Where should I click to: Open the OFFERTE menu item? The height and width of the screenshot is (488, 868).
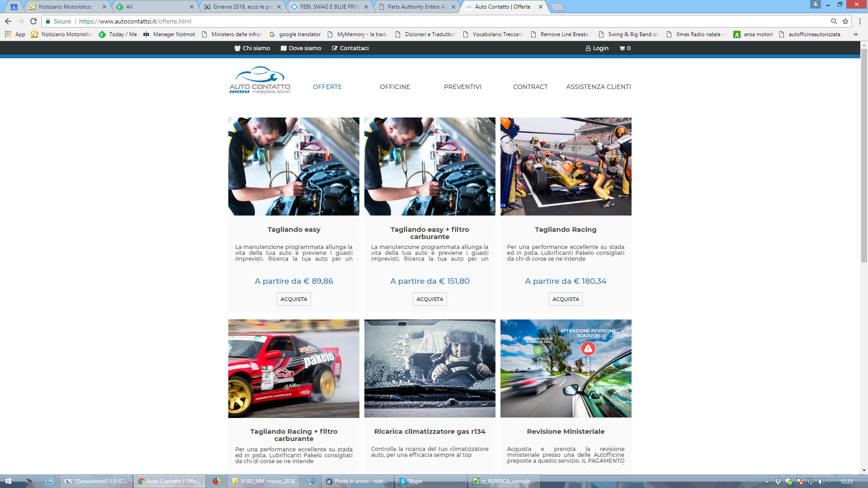click(x=327, y=87)
